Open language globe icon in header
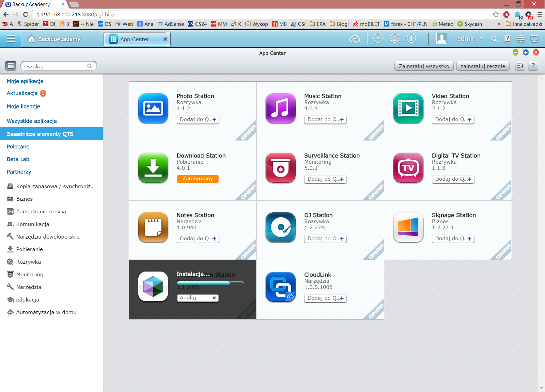Screen dimensions: 545x392 click(521, 39)
